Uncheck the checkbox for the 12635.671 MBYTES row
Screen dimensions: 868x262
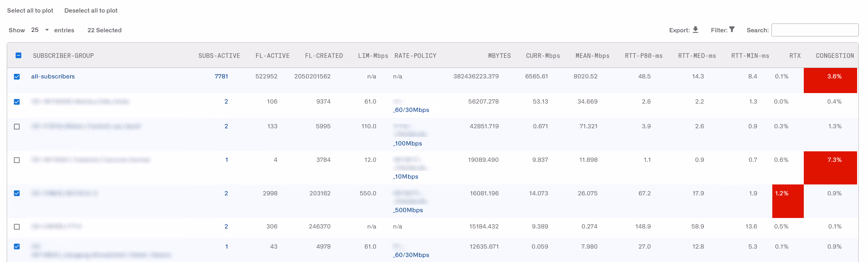17,246
